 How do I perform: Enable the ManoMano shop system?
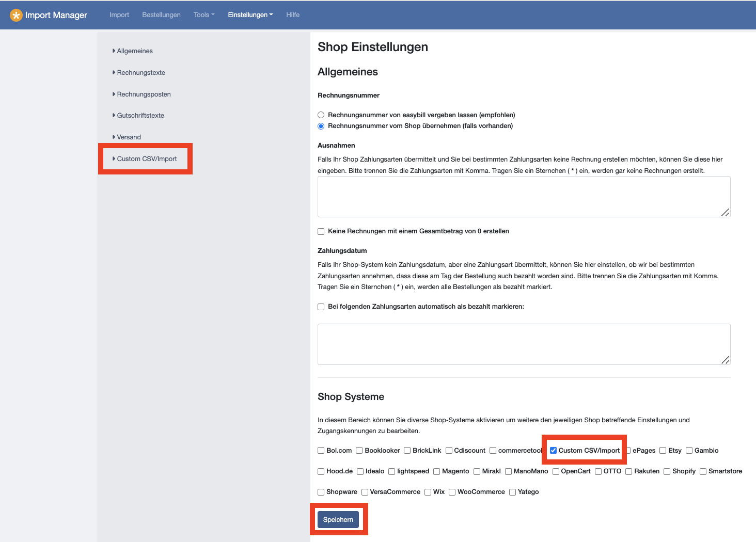(508, 471)
